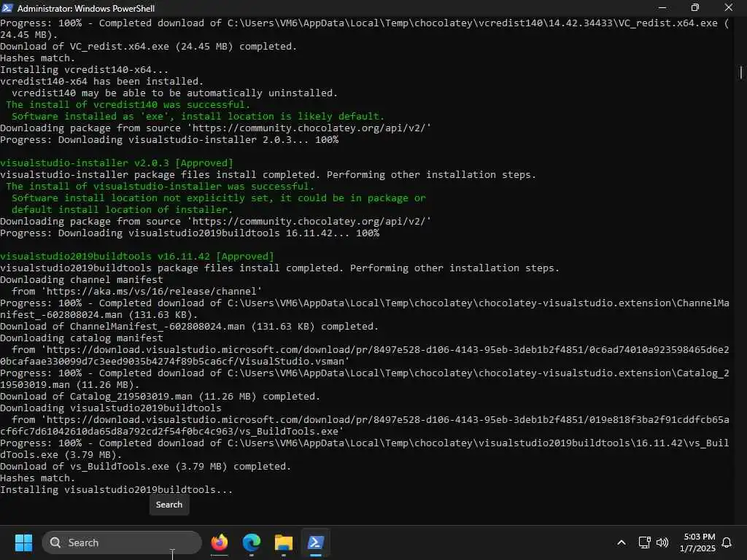Click the PowerShell title bar icon
747x560 pixels.
(x=7, y=7)
